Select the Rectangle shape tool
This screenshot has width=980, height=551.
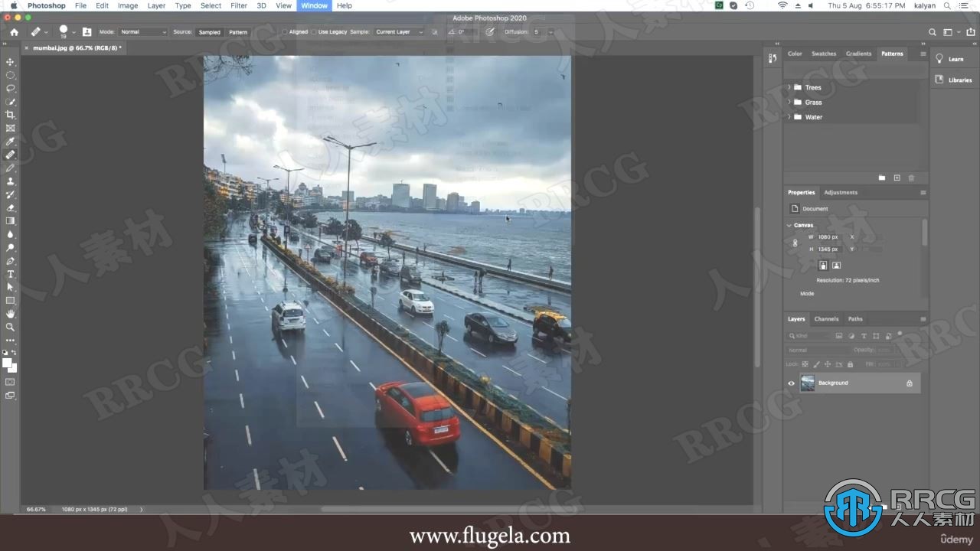point(10,301)
